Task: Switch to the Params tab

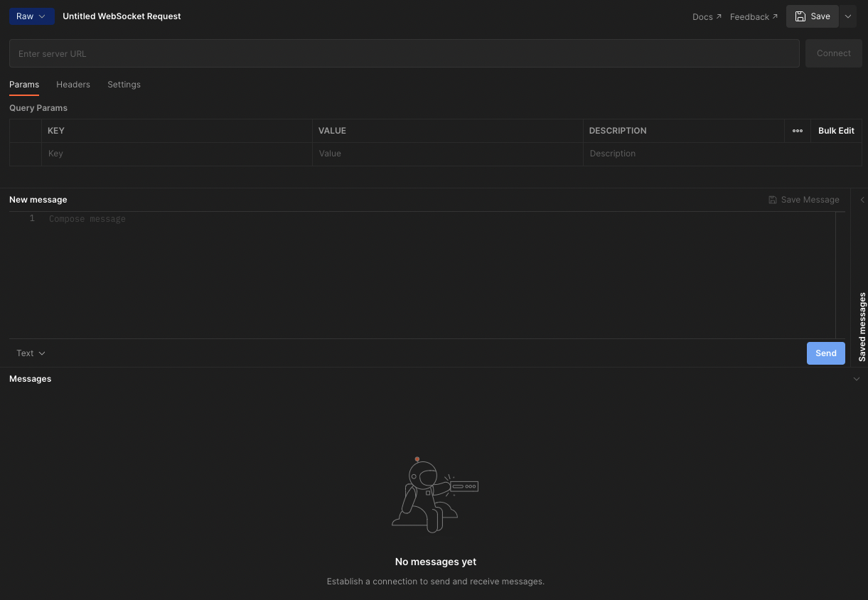Action: [x=24, y=85]
